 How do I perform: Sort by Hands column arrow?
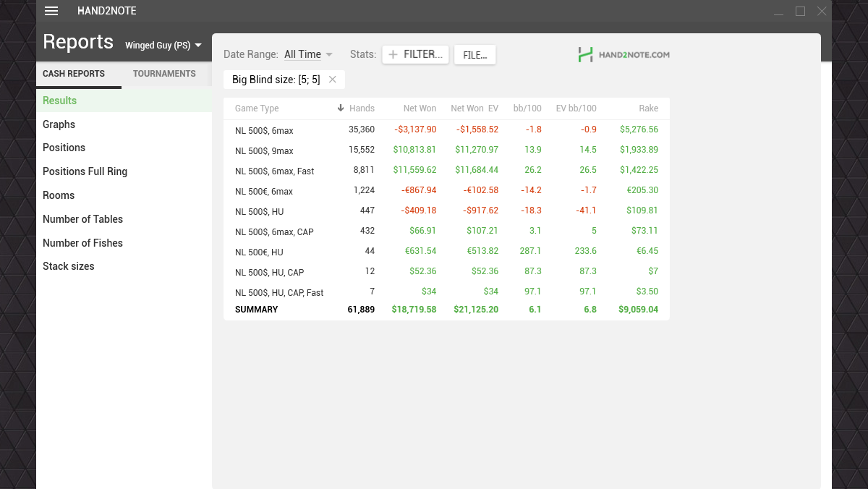(x=341, y=109)
